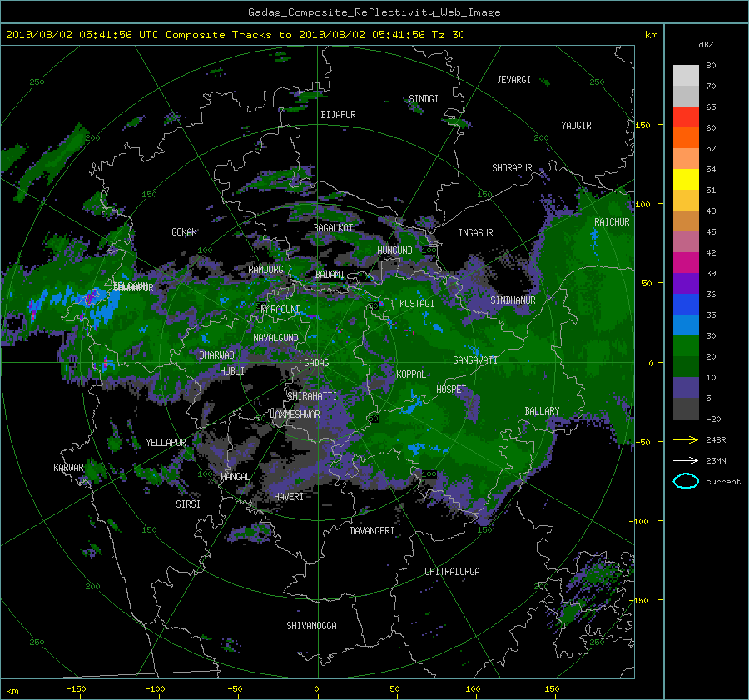Click the 100 tick on bottom km axis

[473, 688]
